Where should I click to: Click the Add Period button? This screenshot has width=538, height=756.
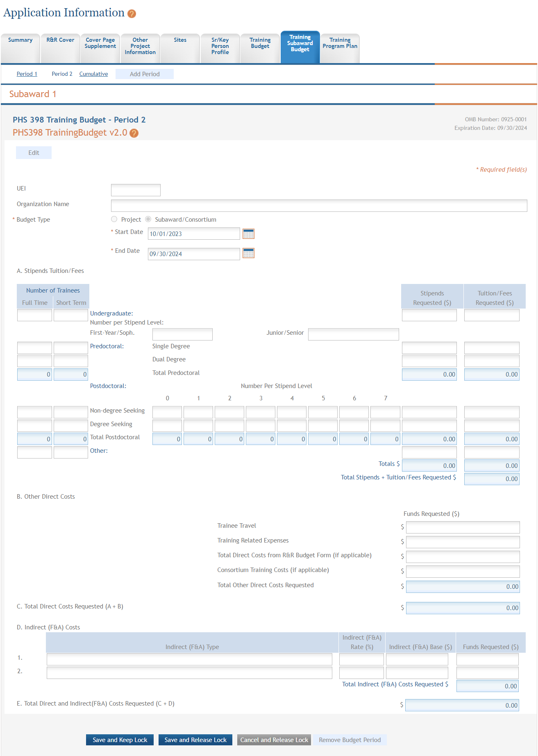click(145, 74)
